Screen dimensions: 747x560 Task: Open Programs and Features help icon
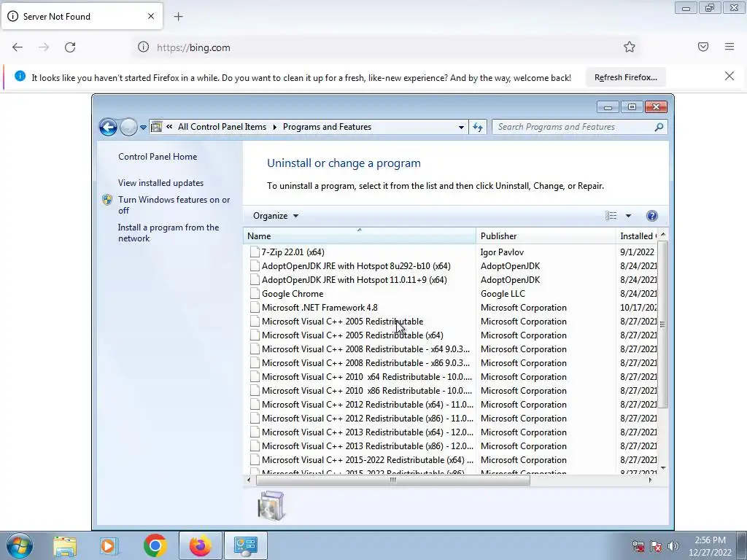tap(651, 216)
